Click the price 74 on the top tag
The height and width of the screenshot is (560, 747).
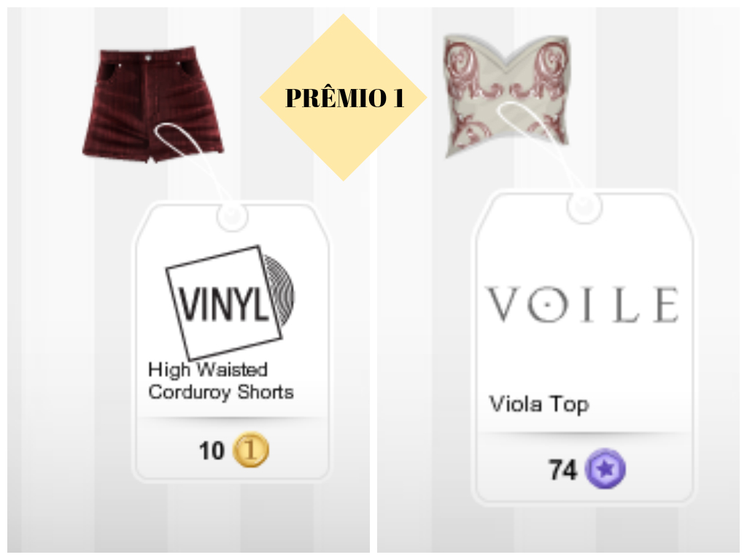coord(562,470)
